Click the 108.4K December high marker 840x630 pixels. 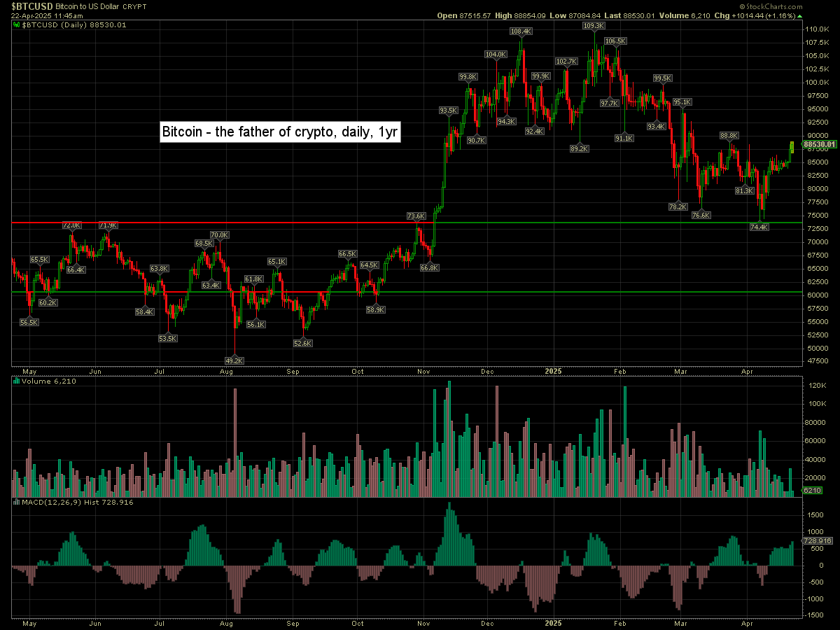click(521, 31)
